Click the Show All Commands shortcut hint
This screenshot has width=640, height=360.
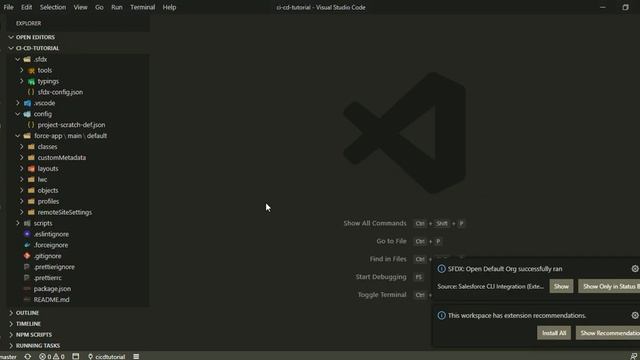click(404, 223)
